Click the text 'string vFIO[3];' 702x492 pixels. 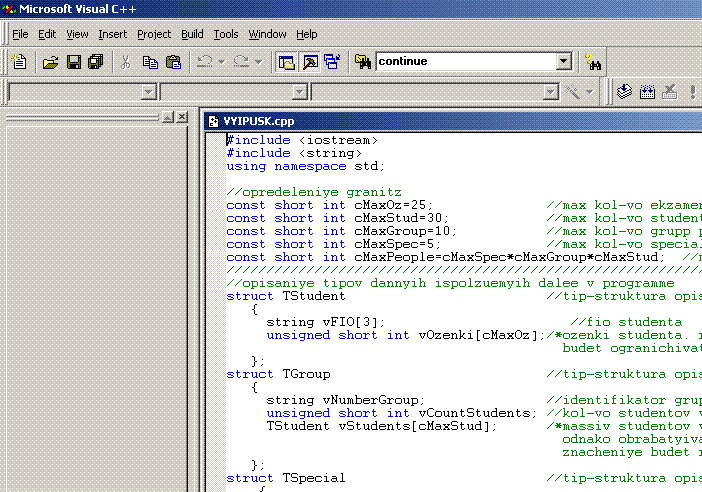pyautogui.click(x=325, y=322)
